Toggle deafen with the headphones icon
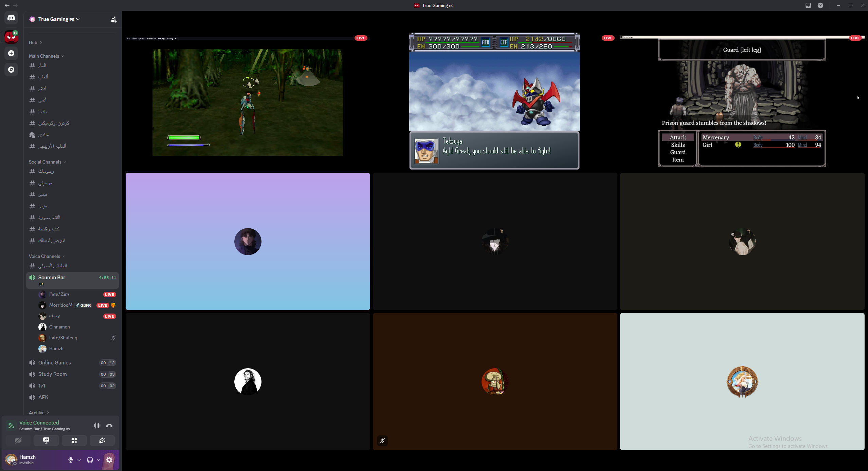Image resolution: width=868 pixels, height=471 pixels. (x=90, y=460)
